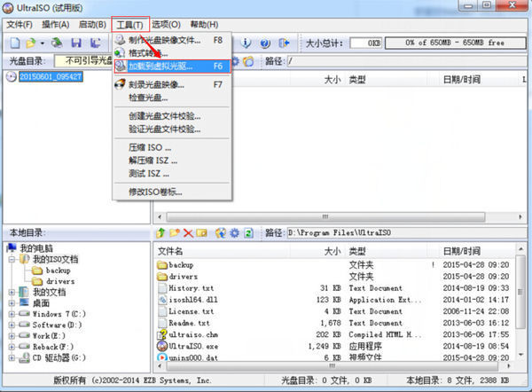Click the info icon in the main toolbar
This screenshot has width=532, height=392.
[x=246, y=43]
